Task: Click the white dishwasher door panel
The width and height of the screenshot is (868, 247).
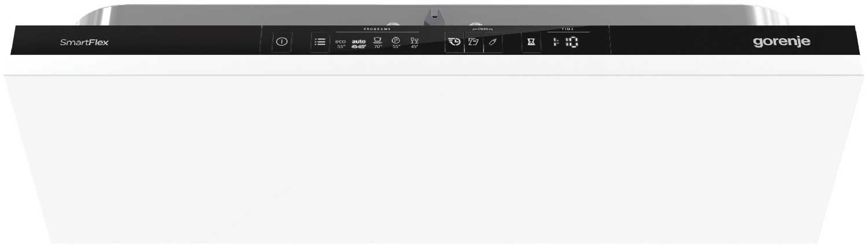Action: click(434, 156)
